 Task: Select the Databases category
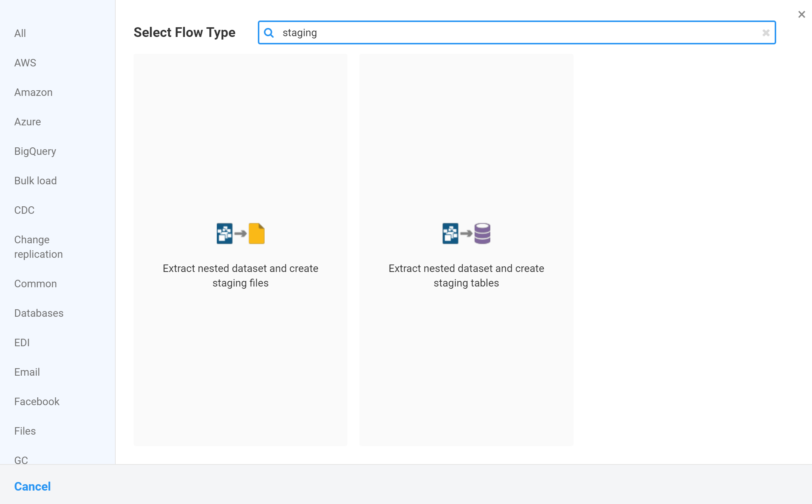coord(39,313)
